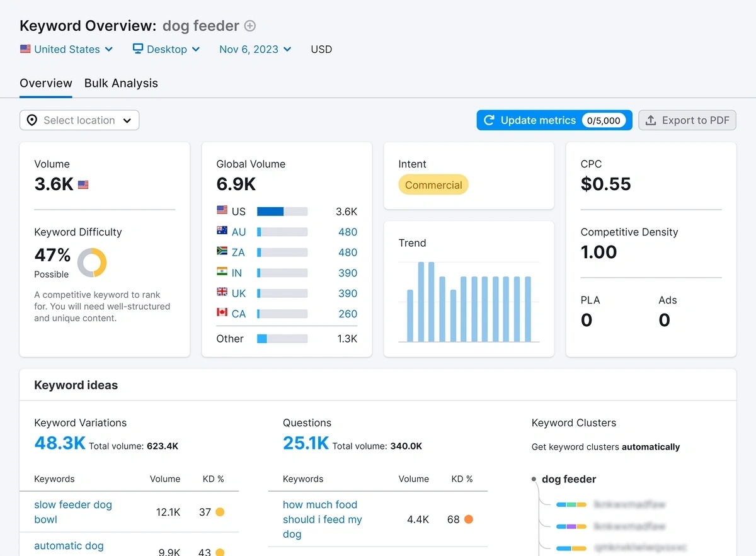Click the plus icon beside dog feeder

(x=250, y=26)
